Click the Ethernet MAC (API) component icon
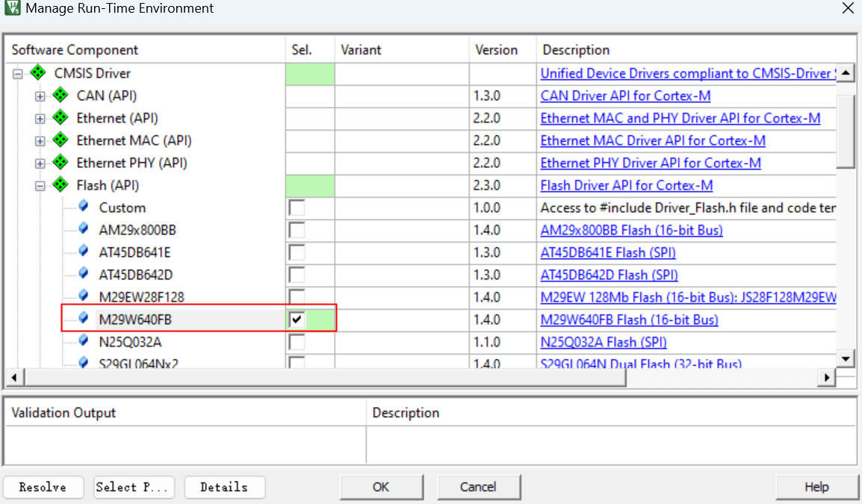The image size is (862, 504). [x=61, y=140]
